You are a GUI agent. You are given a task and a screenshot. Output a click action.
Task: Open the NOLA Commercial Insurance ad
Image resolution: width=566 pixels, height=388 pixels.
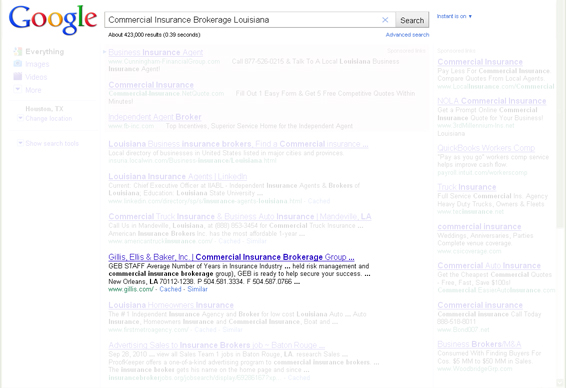click(x=492, y=101)
